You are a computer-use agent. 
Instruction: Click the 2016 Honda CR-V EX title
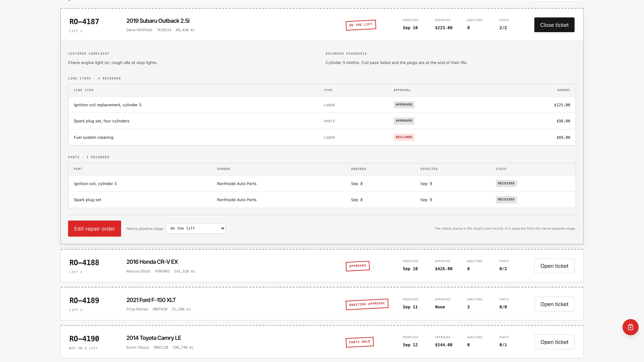(x=152, y=262)
